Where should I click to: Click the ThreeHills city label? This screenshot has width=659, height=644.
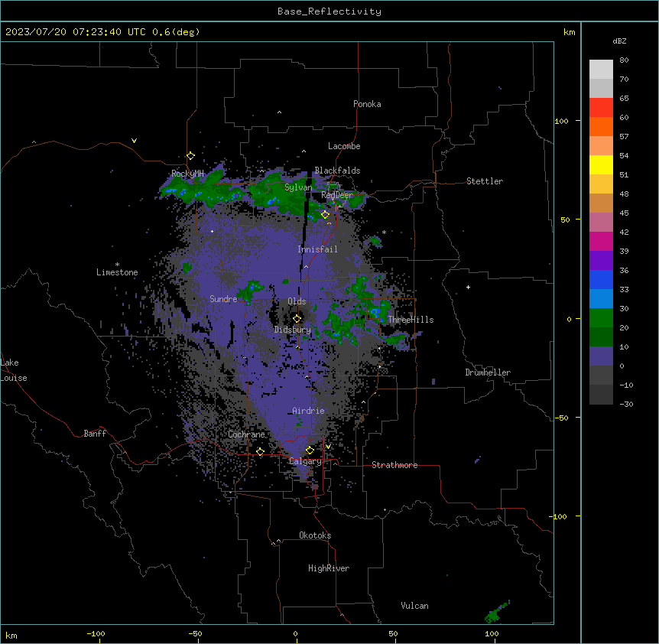[x=411, y=320]
